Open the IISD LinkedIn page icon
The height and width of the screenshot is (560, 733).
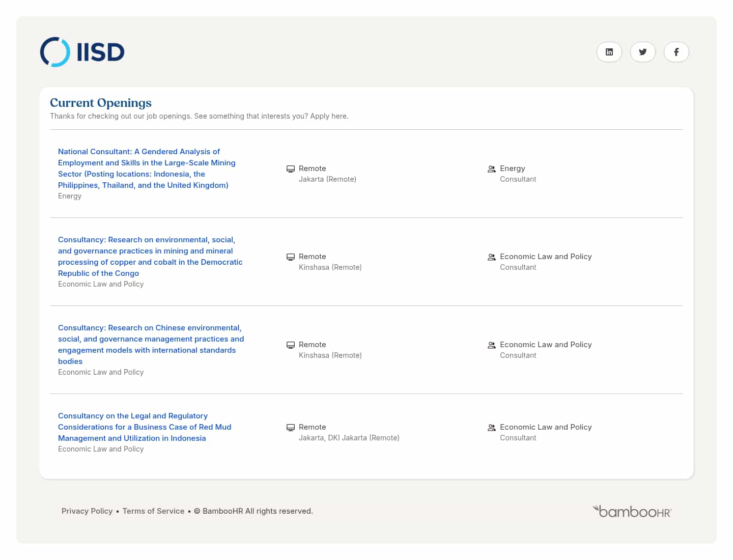coord(609,52)
